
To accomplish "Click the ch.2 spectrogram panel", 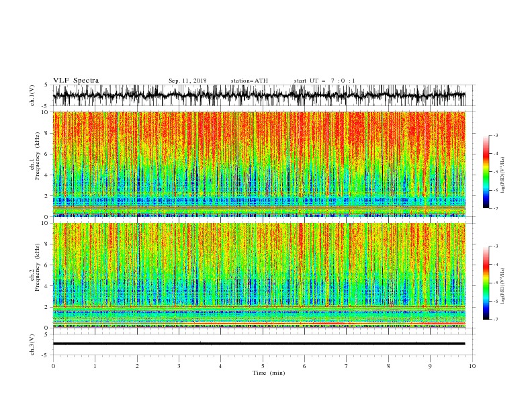I will [x=259, y=275].
